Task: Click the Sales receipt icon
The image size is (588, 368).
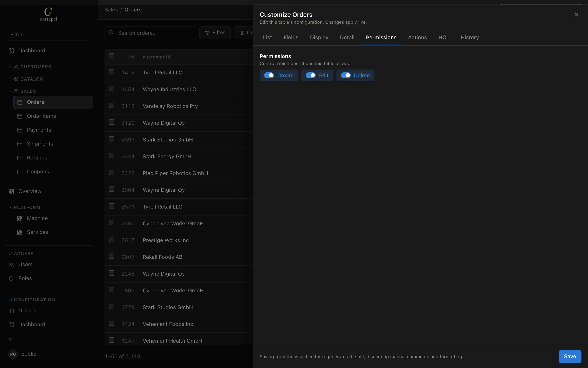Action: [x=16, y=91]
